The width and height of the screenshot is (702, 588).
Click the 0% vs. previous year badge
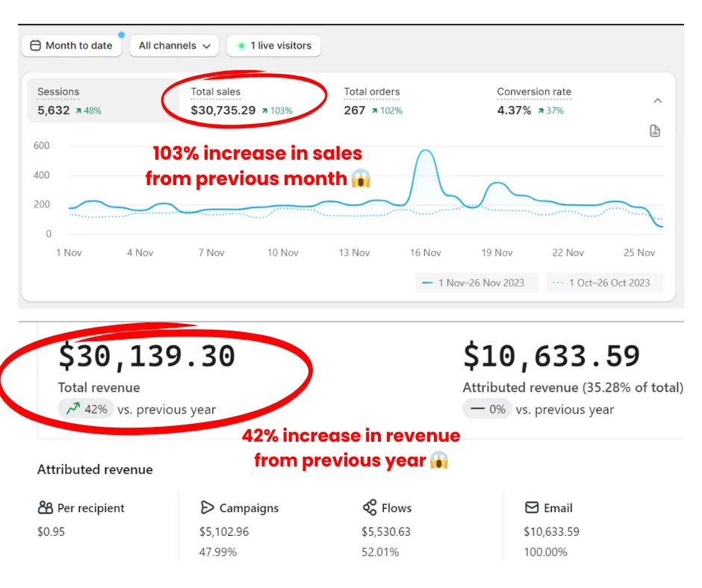[487, 409]
